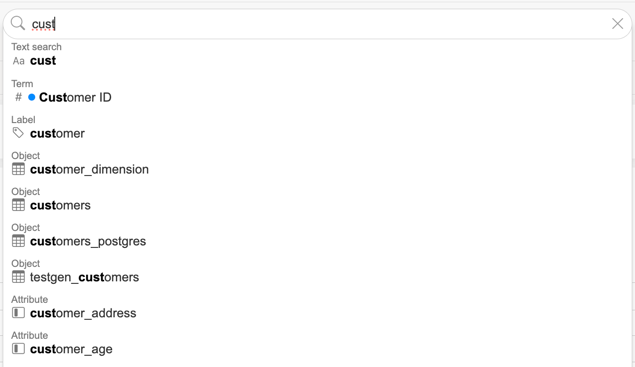Click the table icon for customers_postgres
The height and width of the screenshot is (367, 635).
coord(18,241)
